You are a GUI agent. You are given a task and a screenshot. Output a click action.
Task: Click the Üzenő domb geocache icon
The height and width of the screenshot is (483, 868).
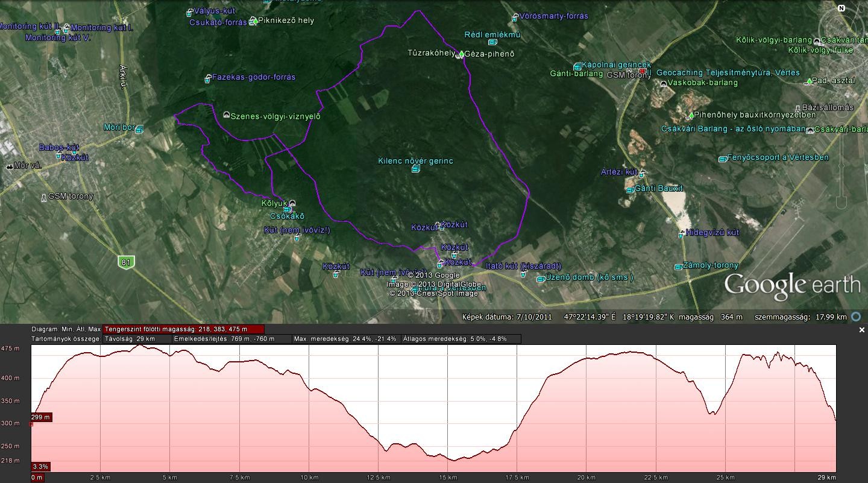(x=541, y=279)
